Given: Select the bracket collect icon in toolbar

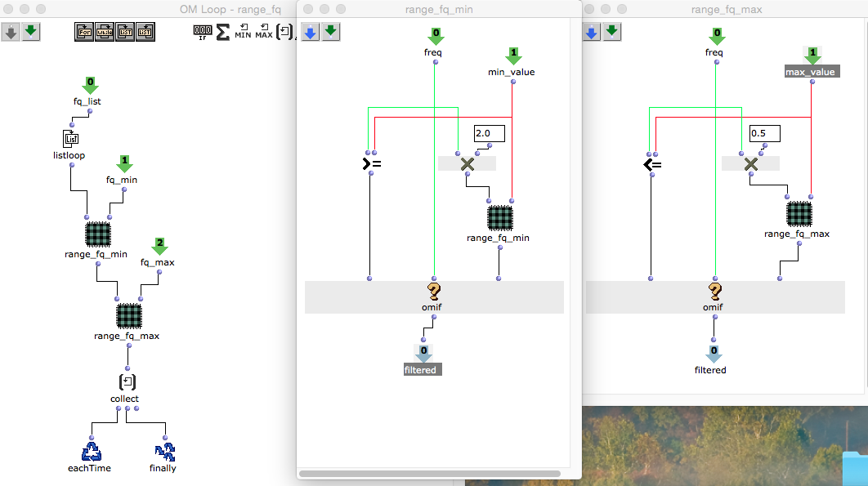Looking at the screenshot, I should point(284,32).
